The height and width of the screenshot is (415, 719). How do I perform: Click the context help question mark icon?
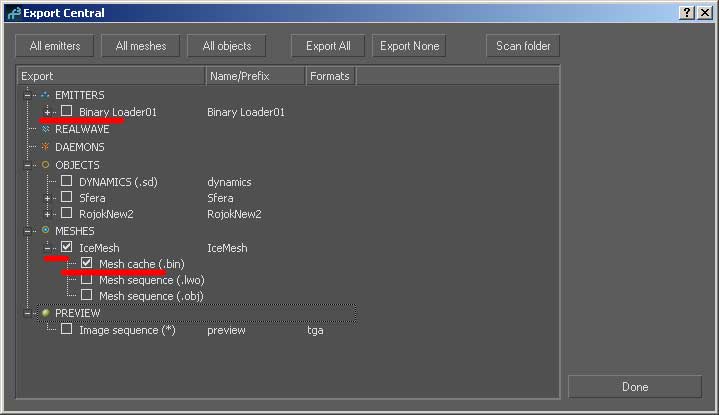tap(687, 13)
